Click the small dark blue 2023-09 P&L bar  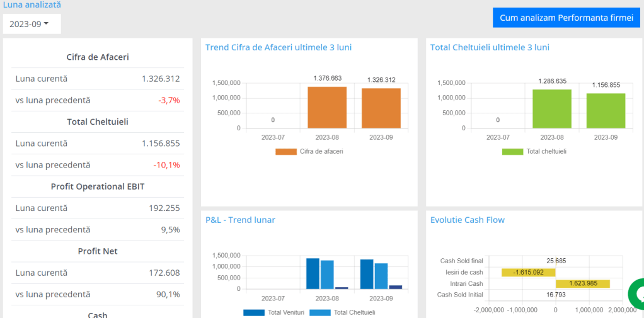396,287
